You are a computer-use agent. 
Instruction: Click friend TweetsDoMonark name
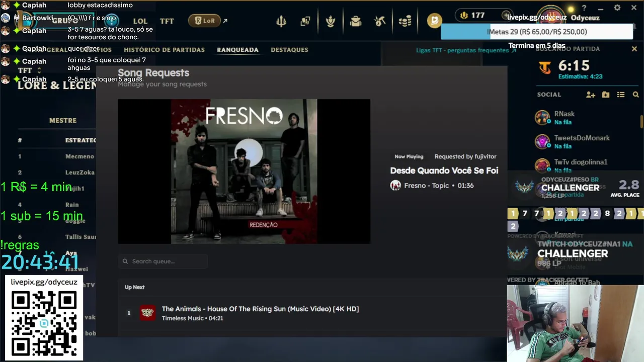click(x=582, y=138)
